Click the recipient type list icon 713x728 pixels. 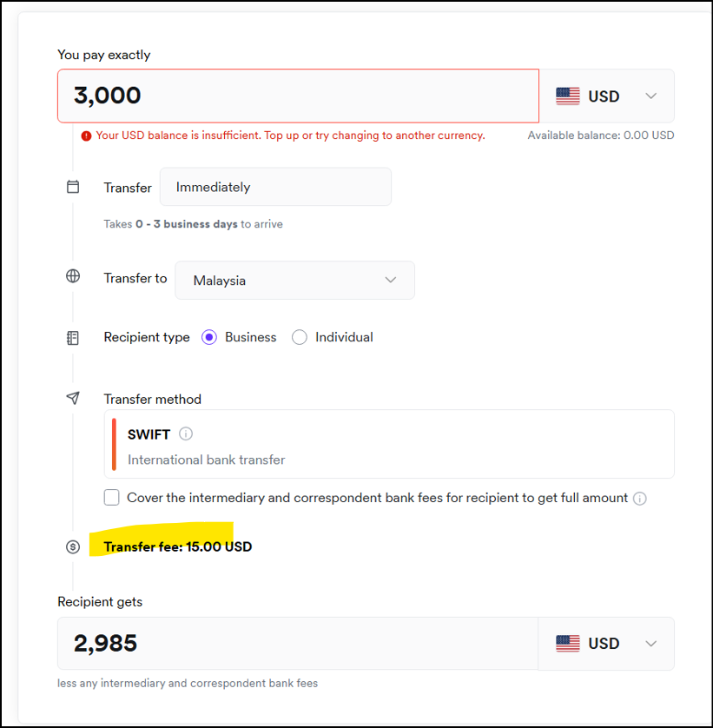pyautogui.click(x=73, y=338)
